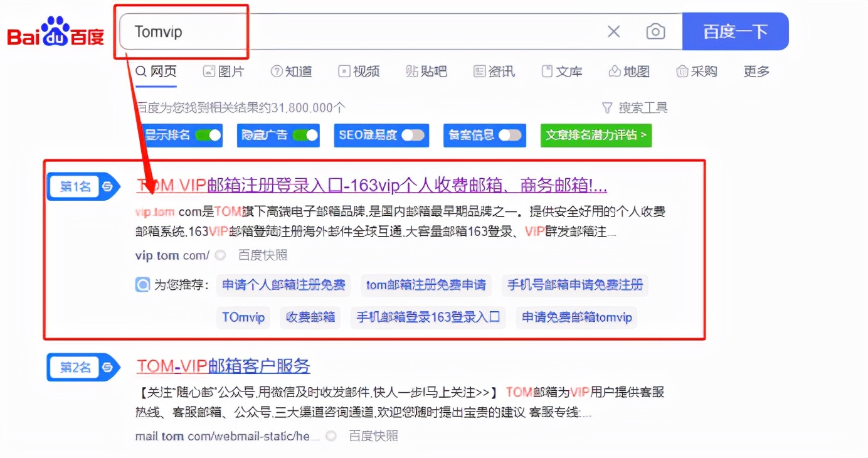Click first result description starting vip.tom
The image size is (868, 458).
400,221
